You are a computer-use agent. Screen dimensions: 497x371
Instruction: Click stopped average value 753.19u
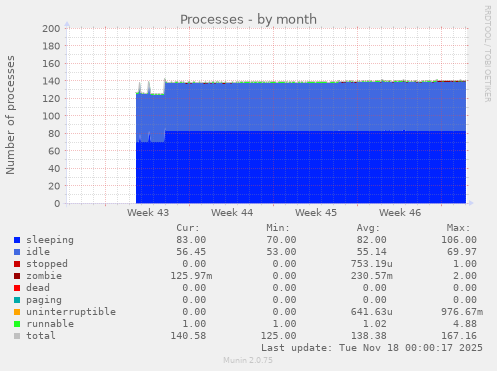coord(372,264)
